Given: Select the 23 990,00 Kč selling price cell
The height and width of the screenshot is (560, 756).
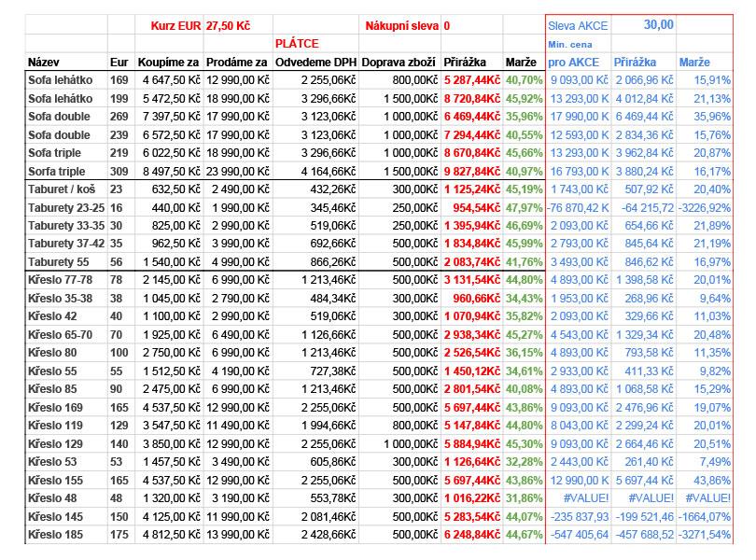Looking at the screenshot, I should click(x=238, y=171).
